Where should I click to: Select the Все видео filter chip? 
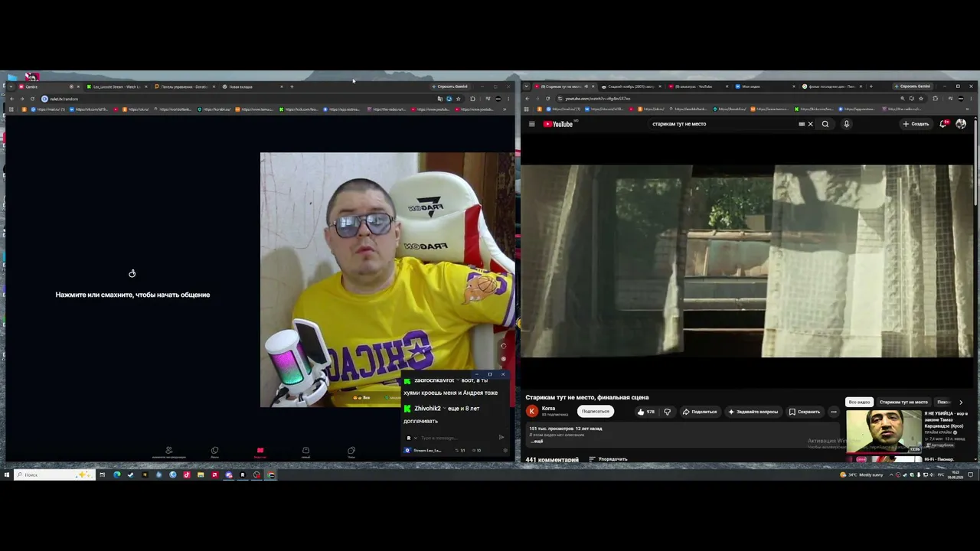(x=859, y=402)
